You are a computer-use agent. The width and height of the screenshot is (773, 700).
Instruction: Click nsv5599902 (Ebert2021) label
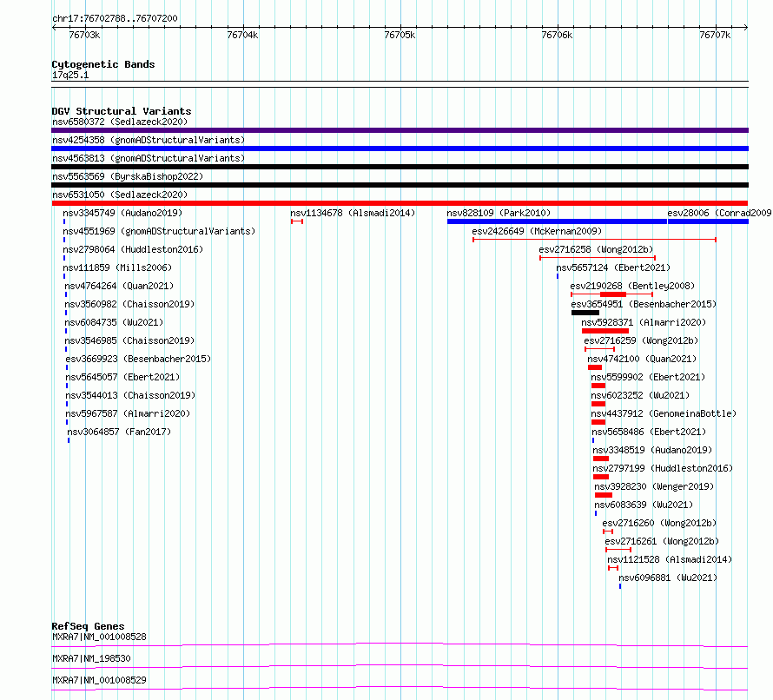click(x=648, y=377)
